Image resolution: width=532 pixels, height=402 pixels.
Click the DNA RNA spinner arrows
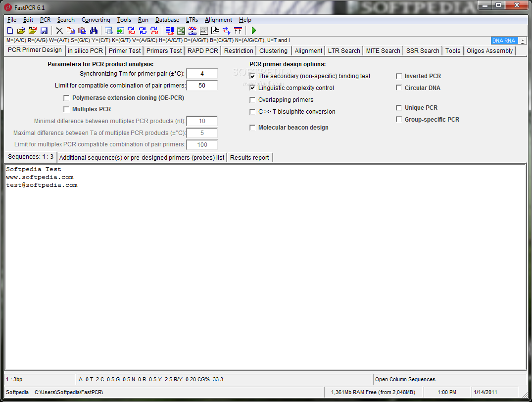click(523, 41)
